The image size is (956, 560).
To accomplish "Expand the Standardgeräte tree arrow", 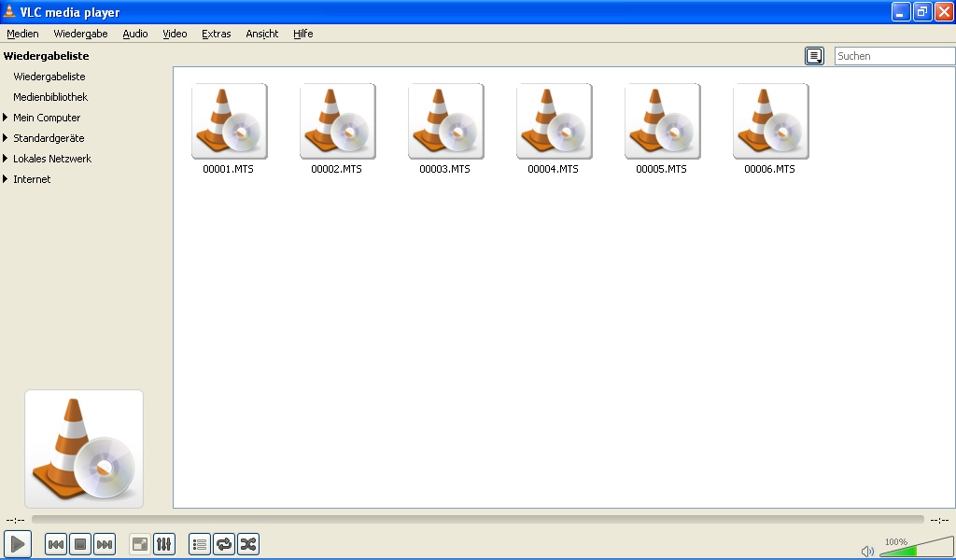I will pyautogui.click(x=6, y=138).
